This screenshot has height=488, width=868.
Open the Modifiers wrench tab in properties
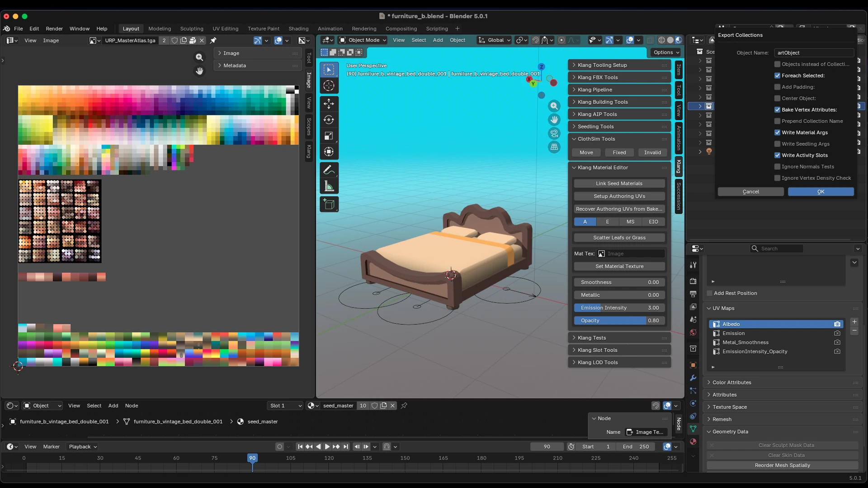tap(693, 378)
